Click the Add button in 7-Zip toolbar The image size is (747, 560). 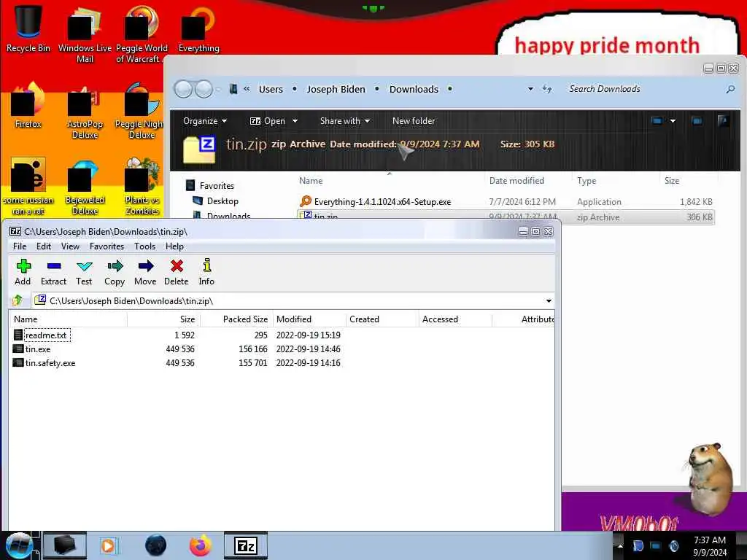tap(23, 272)
